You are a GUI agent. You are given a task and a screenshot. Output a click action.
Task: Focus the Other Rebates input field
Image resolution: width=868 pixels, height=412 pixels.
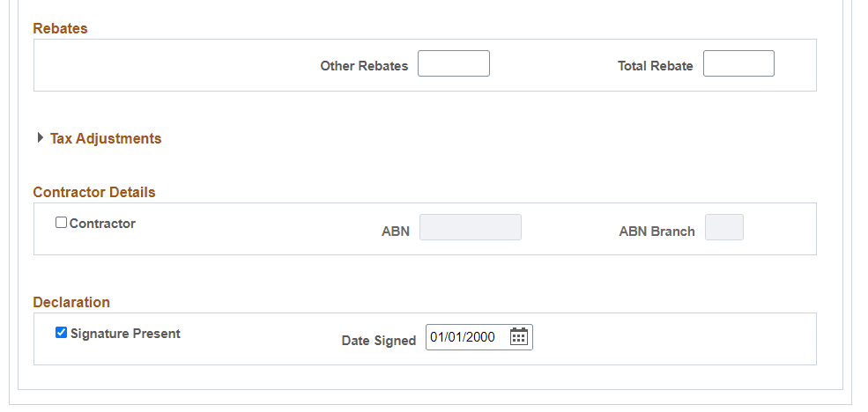click(x=453, y=63)
